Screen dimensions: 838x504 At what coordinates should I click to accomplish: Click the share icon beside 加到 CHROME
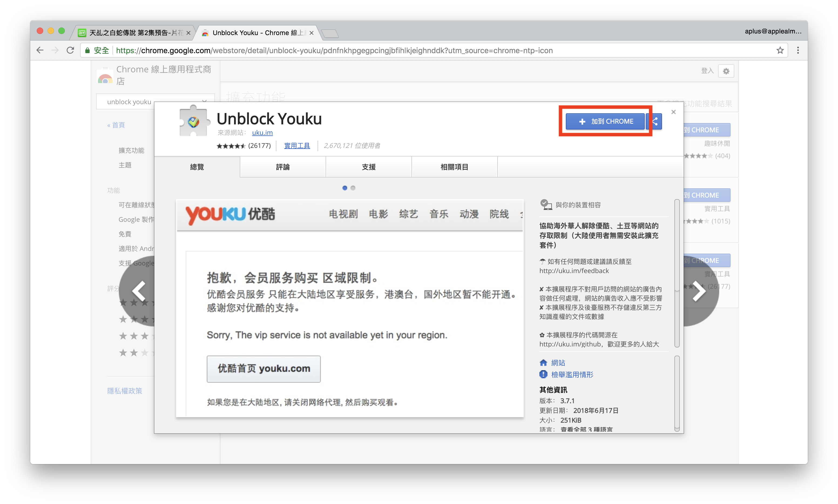(x=655, y=121)
